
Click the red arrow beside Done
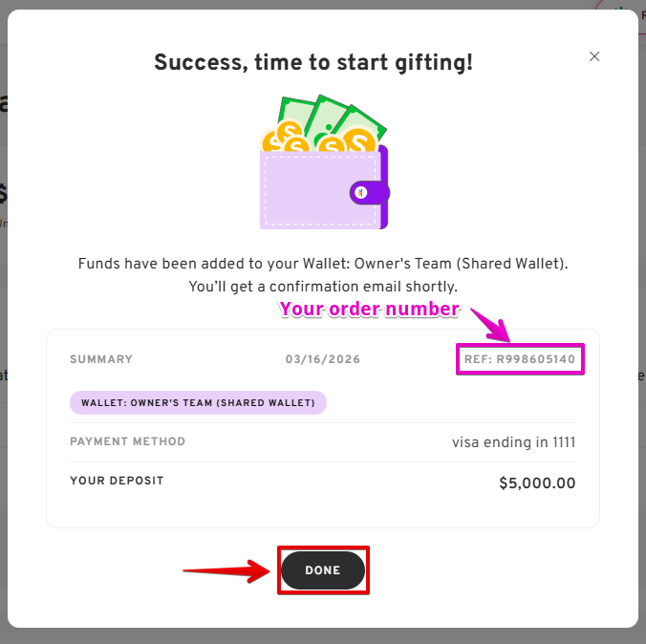click(226, 571)
